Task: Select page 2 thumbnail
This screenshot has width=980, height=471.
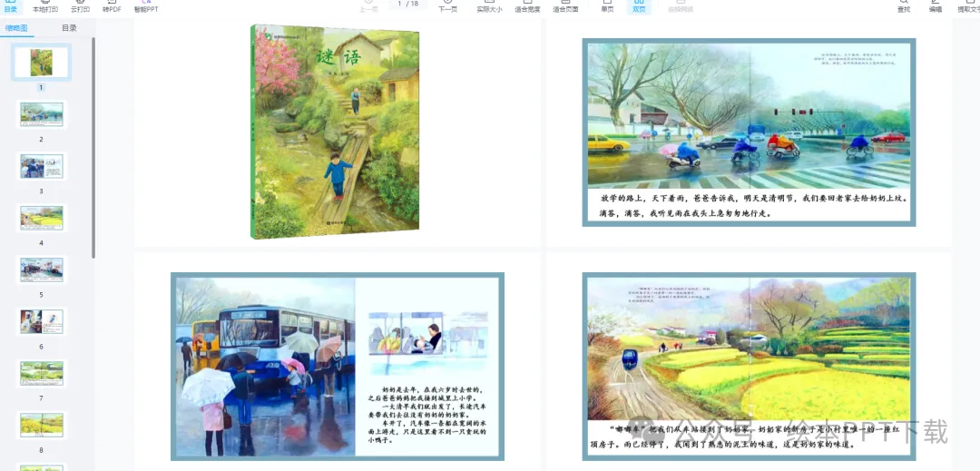Action: tap(41, 115)
